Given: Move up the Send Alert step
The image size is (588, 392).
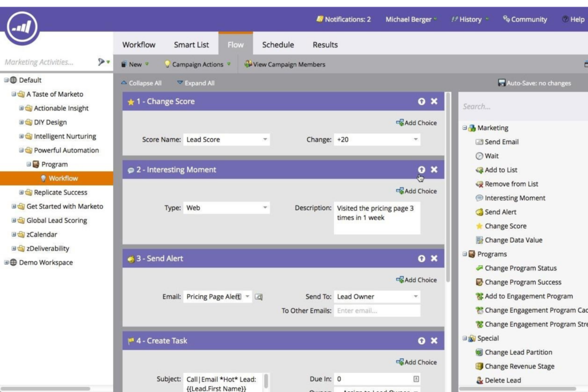Looking at the screenshot, I should click(421, 259).
